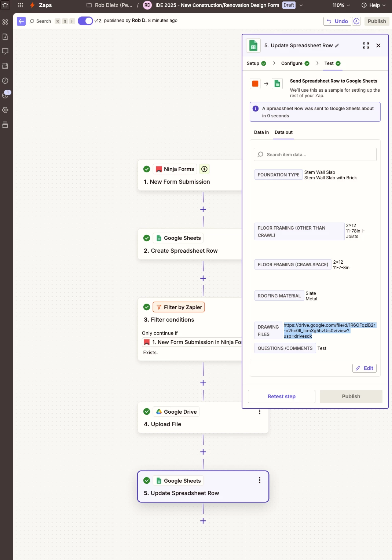Open the clock history icon in the sidebar
Viewport: 392px width, 560px height.
tap(5, 81)
